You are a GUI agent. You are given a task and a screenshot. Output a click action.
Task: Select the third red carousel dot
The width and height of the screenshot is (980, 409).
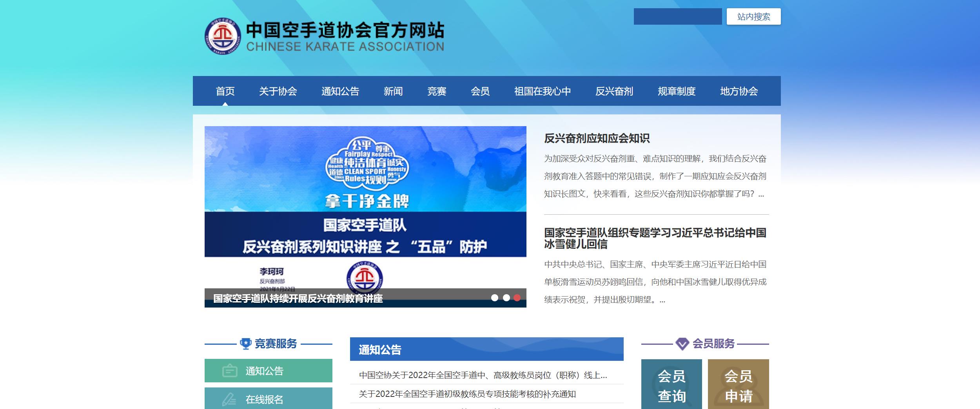pos(517,298)
